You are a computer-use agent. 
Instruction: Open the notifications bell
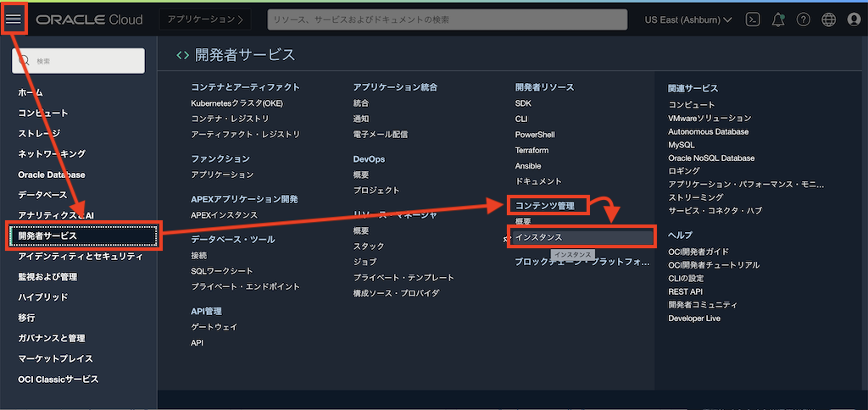(x=777, y=19)
